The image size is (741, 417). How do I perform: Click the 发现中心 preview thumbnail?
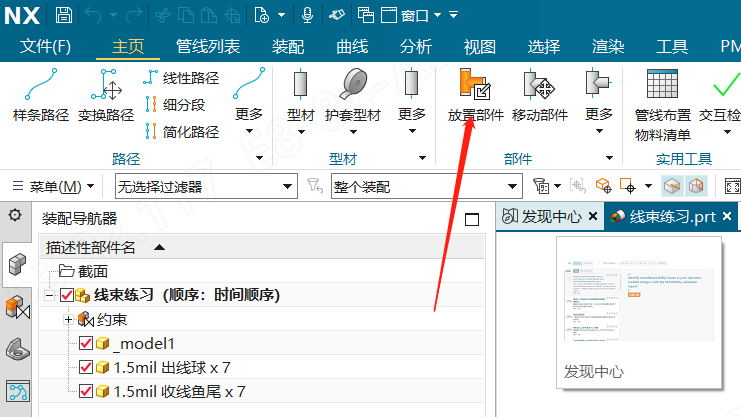pyautogui.click(x=639, y=313)
